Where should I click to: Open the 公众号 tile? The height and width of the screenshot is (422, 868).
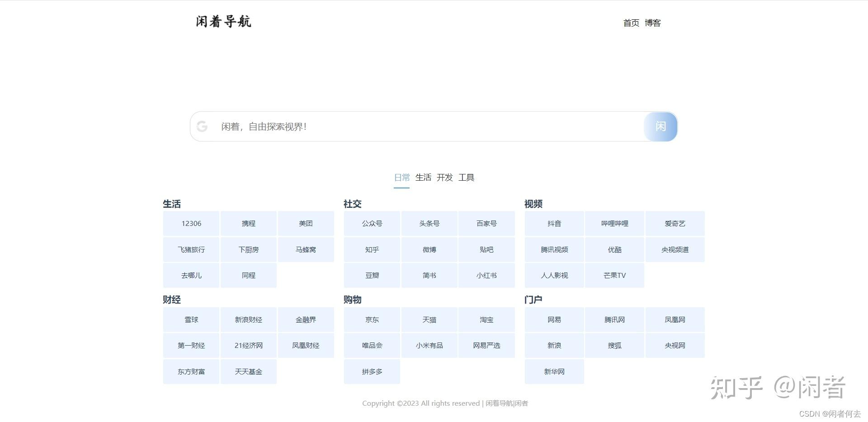coord(372,224)
